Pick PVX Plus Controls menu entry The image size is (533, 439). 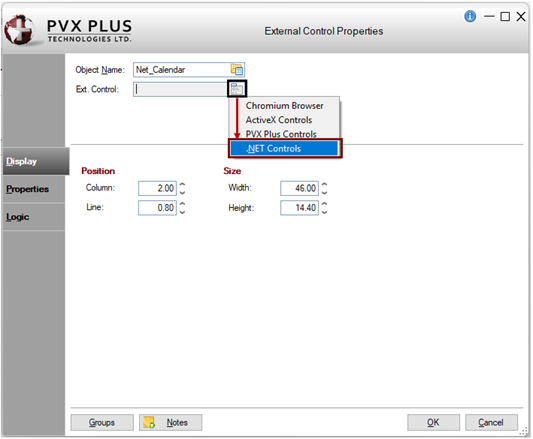pyautogui.click(x=281, y=134)
